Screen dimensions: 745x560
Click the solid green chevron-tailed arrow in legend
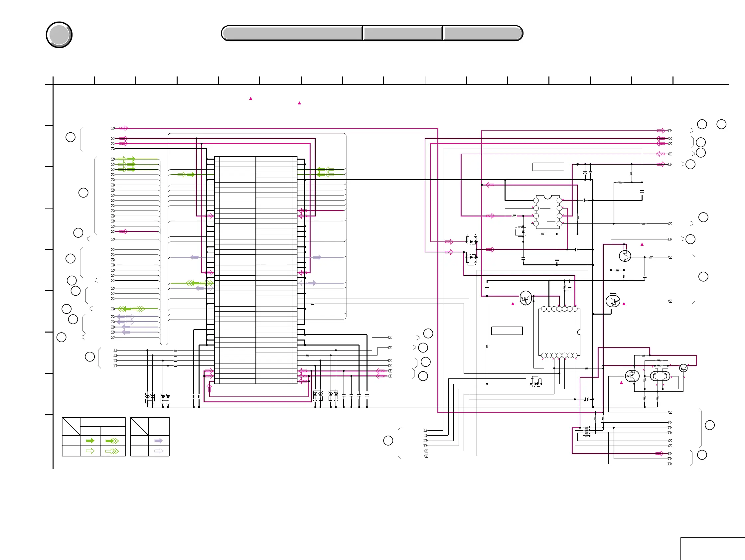(x=112, y=441)
